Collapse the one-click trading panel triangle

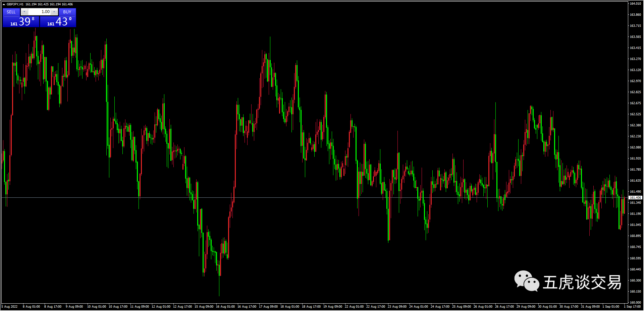pos(4,4)
